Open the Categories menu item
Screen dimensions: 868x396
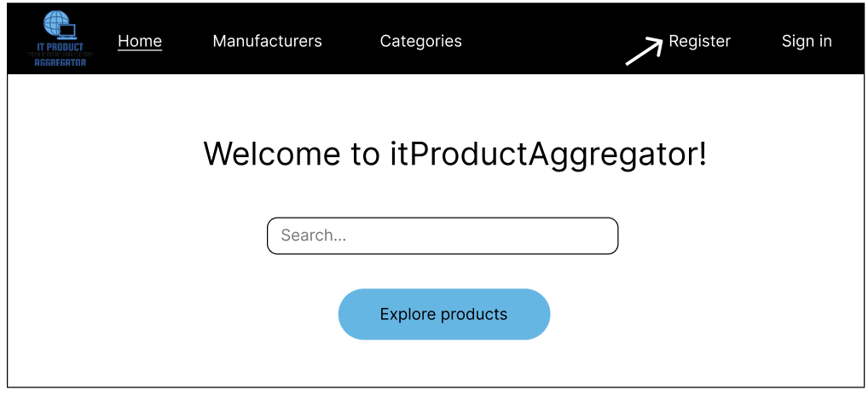point(420,41)
